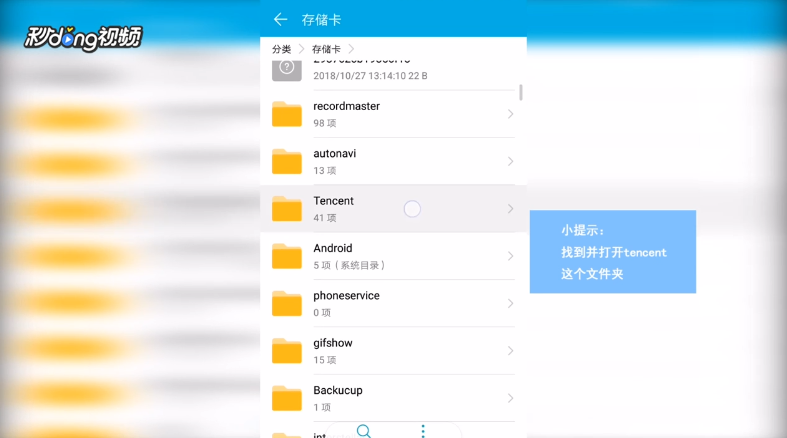Open the three-dot more options menu

point(423,431)
